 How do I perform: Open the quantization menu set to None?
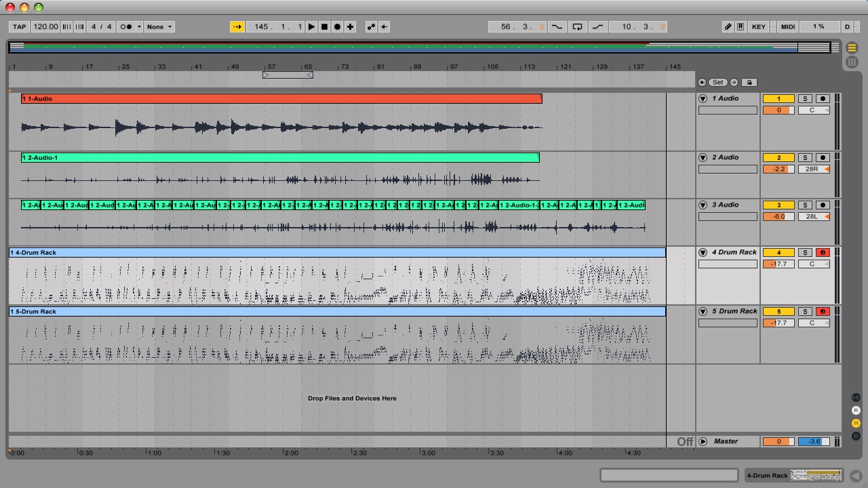160,27
